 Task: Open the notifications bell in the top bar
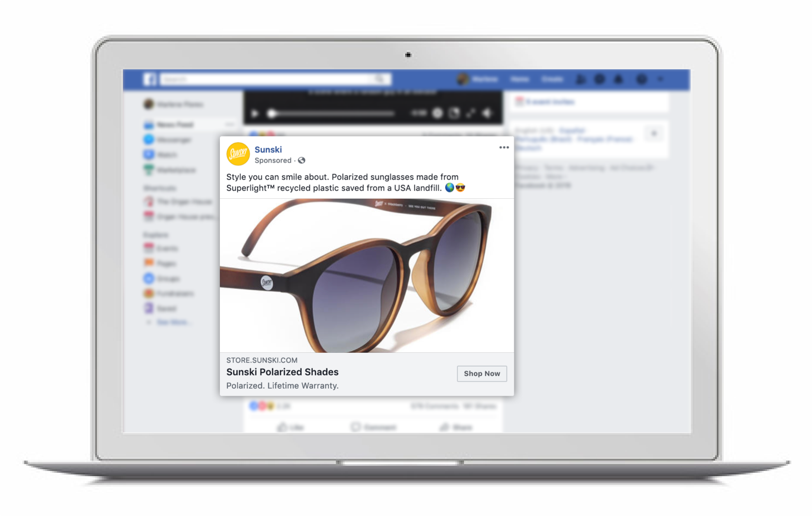[619, 79]
